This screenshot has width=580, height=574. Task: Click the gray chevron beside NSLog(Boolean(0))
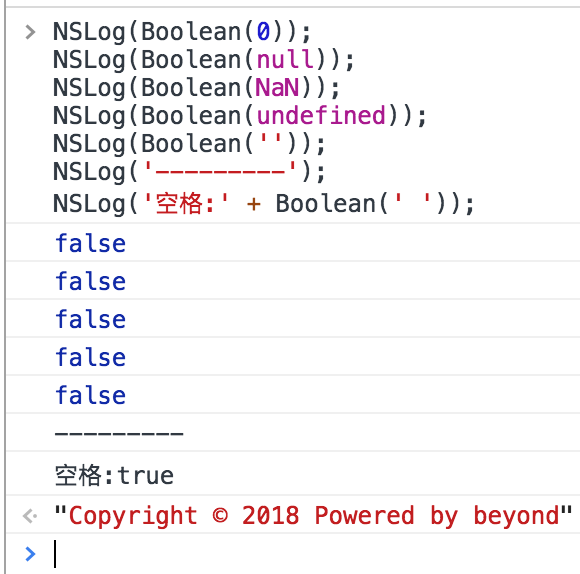tap(30, 32)
